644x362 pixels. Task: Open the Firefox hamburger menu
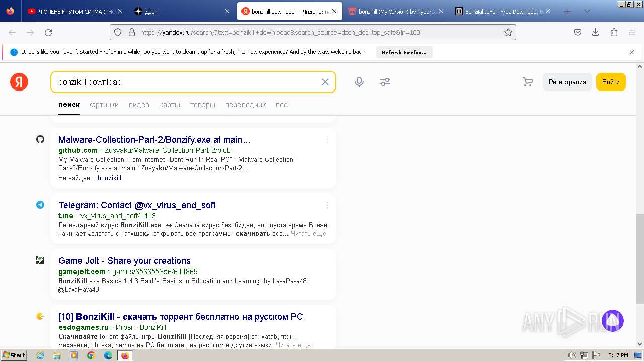click(x=632, y=32)
